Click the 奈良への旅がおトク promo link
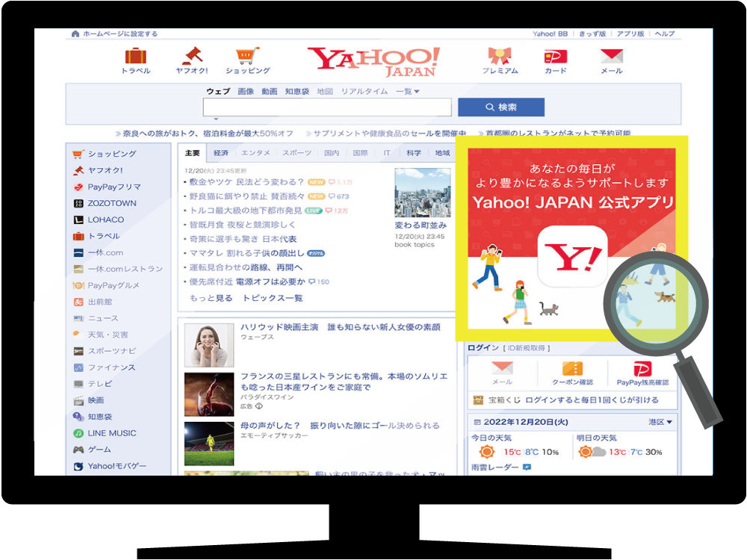The height and width of the screenshot is (560, 747). pos(208,134)
